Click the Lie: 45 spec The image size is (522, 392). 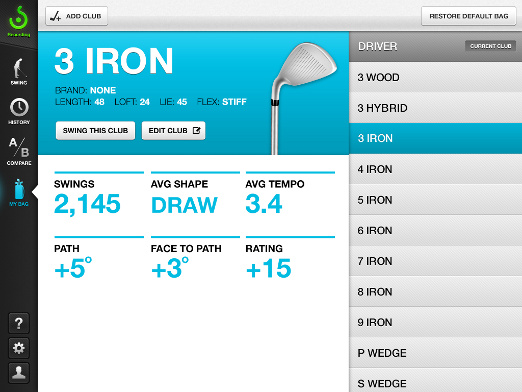point(173,102)
